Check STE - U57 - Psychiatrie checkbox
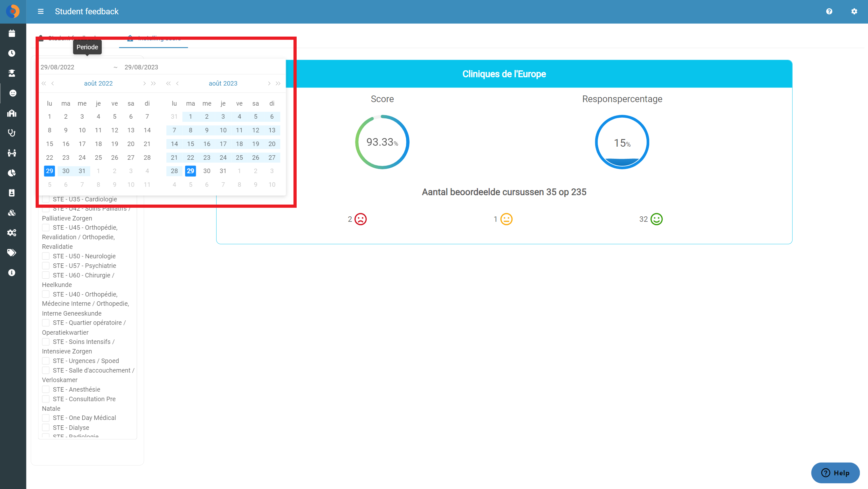 (x=46, y=266)
